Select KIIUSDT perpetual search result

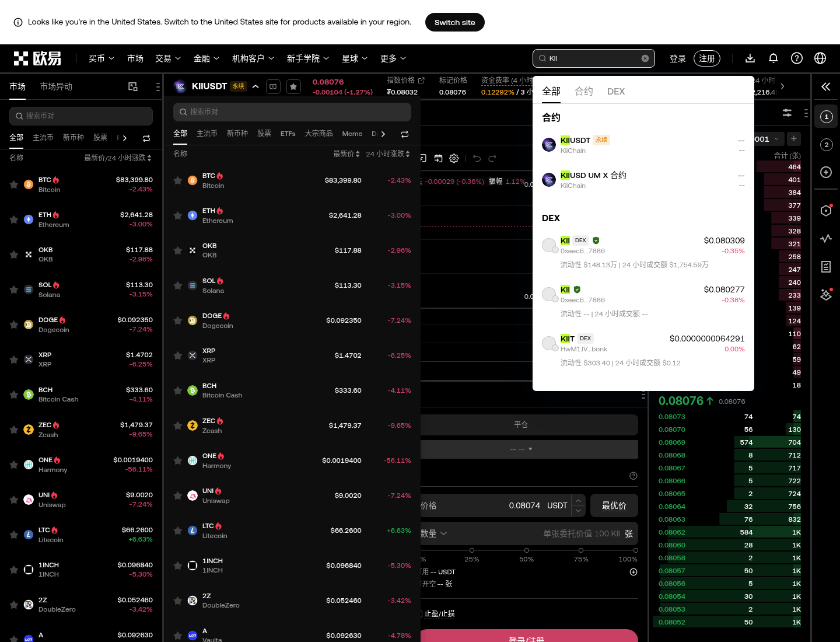pyautogui.click(x=643, y=145)
